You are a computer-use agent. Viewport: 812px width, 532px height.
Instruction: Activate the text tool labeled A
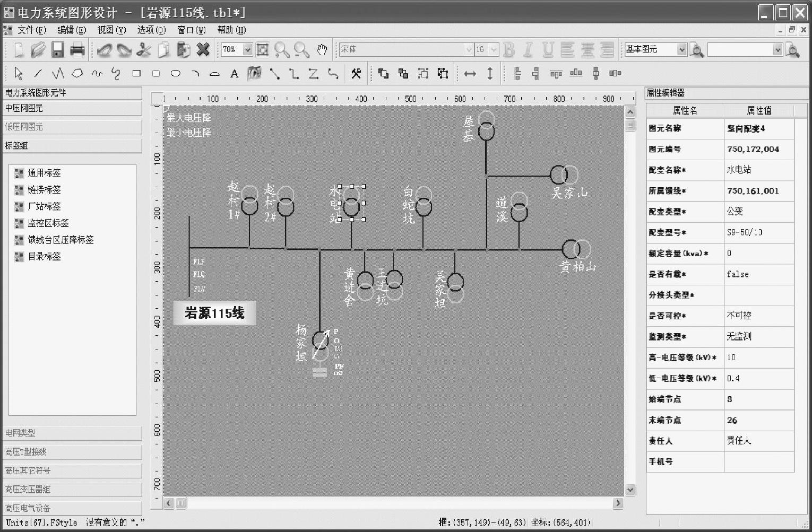point(234,74)
